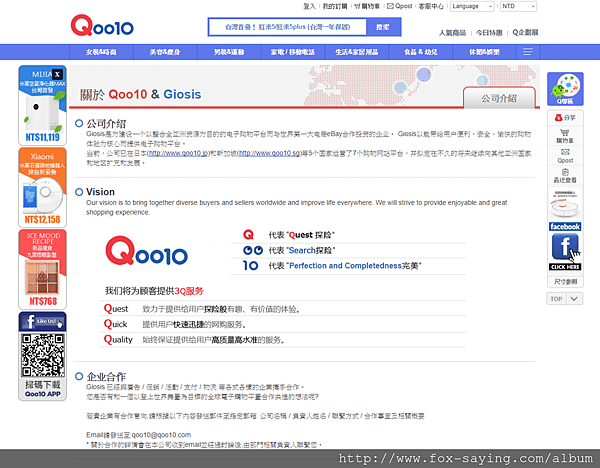Click 今日特惠 today's deals link

[489, 33]
